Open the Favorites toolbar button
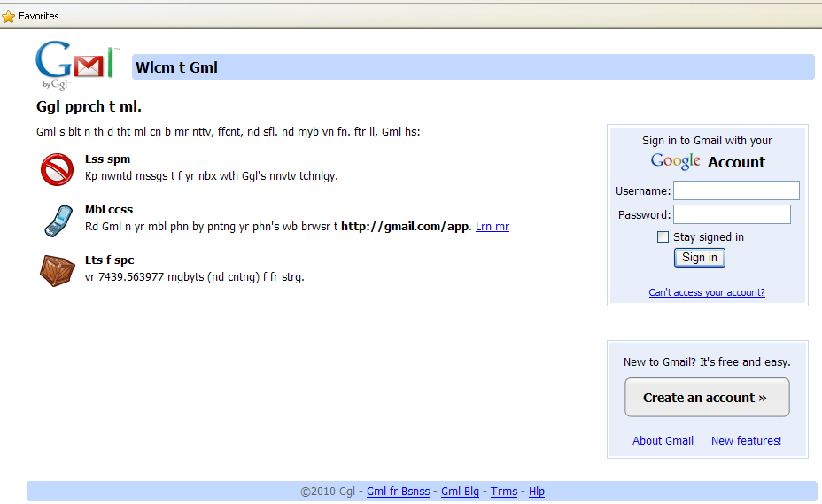822x504 pixels. pyautogui.click(x=30, y=16)
